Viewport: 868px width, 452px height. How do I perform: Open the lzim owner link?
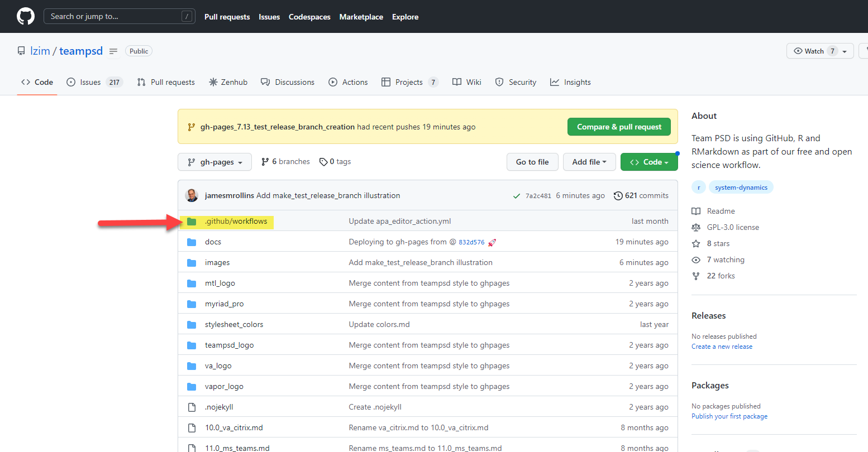click(40, 51)
